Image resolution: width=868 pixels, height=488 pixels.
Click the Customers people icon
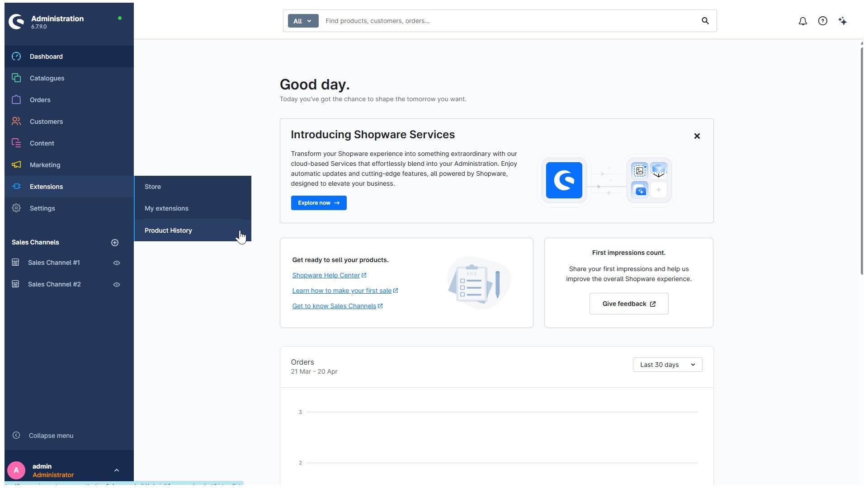[x=16, y=122]
